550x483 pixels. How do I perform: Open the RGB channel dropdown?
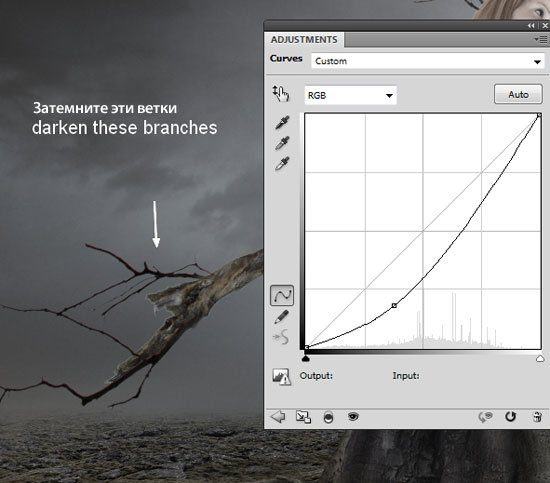(x=350, y=95)
